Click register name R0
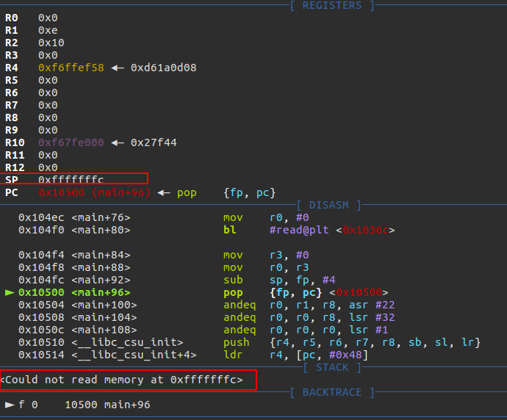Viewport: 507px width, 420px height. click(x=12, y=18)
